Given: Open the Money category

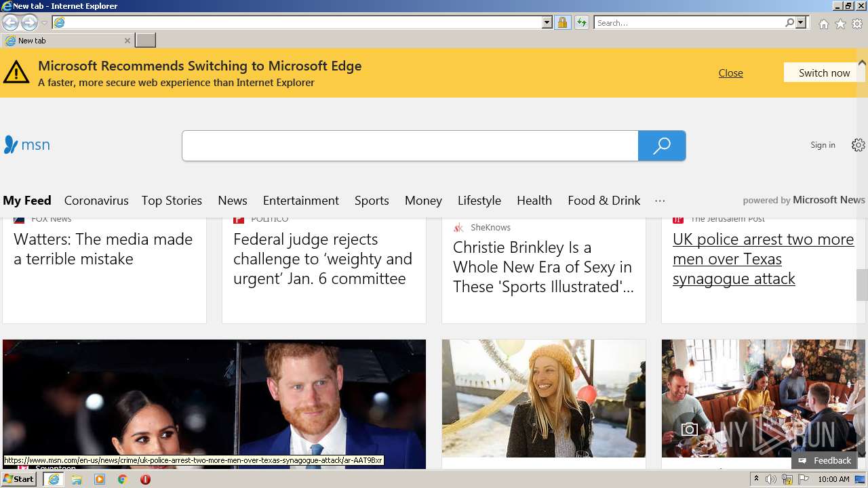Looking at the screenshot, I should pos(423,201).
